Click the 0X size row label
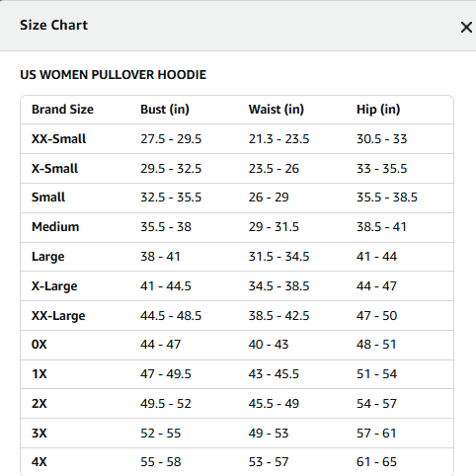Image resolution: width=476 pixels, height=476 pixels. click(x=40, y=345)
